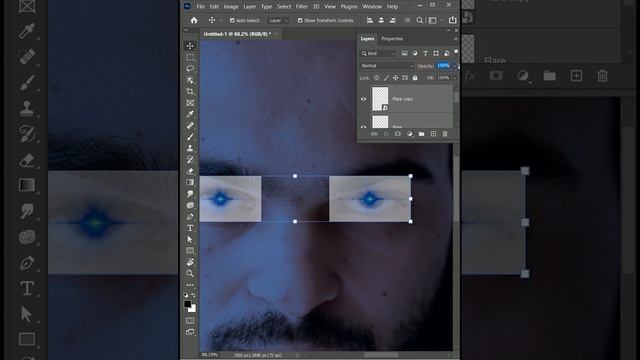Select the Gradient tool
The height and width of the screenshot is (360, 640).
[190, 182]
